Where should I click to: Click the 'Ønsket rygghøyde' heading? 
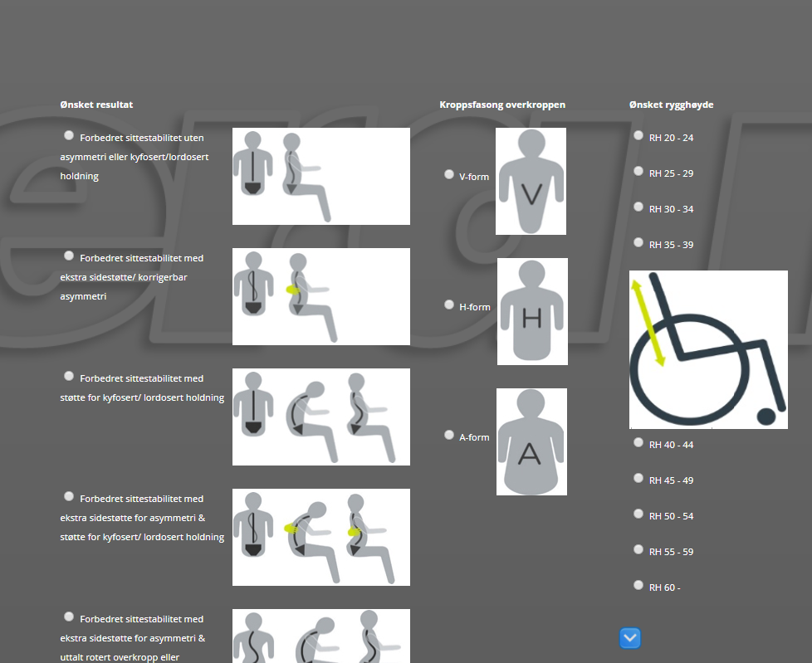pyautogui.click(x=671, y=105)
